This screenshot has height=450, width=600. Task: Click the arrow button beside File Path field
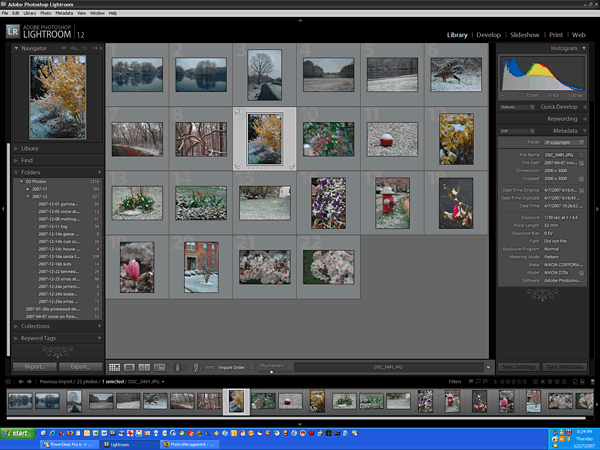(582, 163)
